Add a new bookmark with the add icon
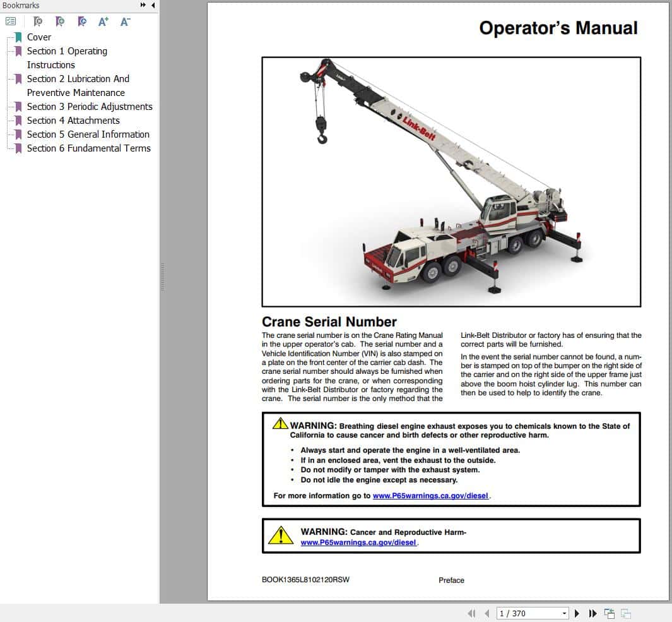This screenshot has width=672, height=622. tap(61, 21)
